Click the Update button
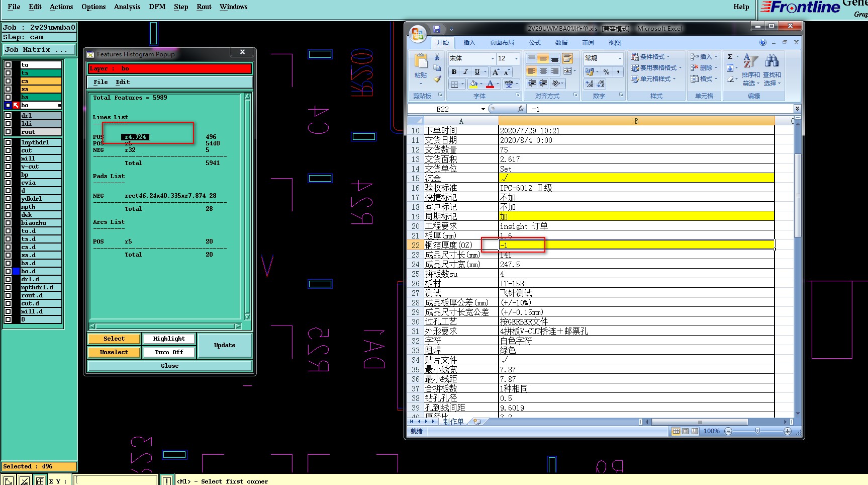Screen dimensions: 868x485 tap(225, 345)
